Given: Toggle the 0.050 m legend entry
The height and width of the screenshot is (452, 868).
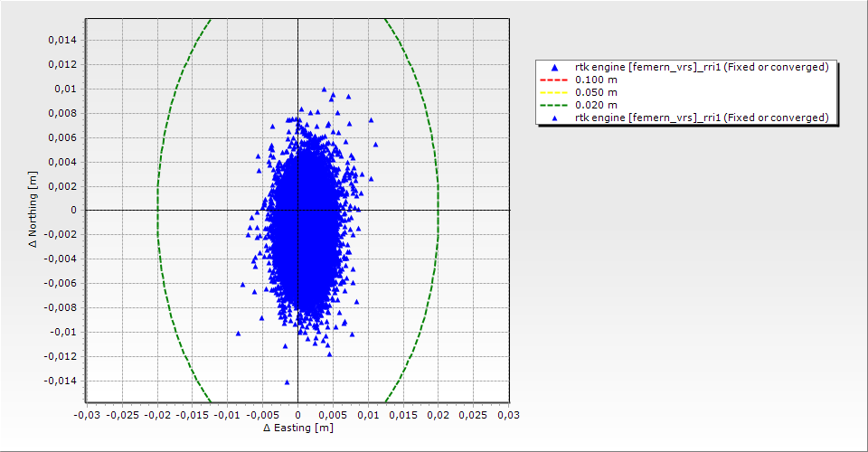Looking at the screenshot, I should (x=596, y=92).
